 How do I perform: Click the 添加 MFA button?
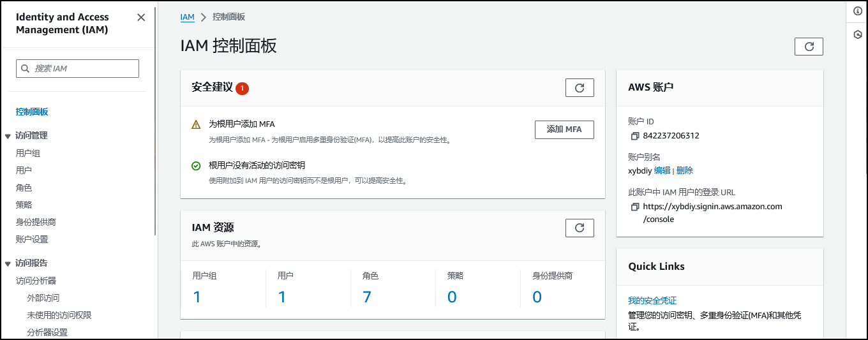[564, 129]
